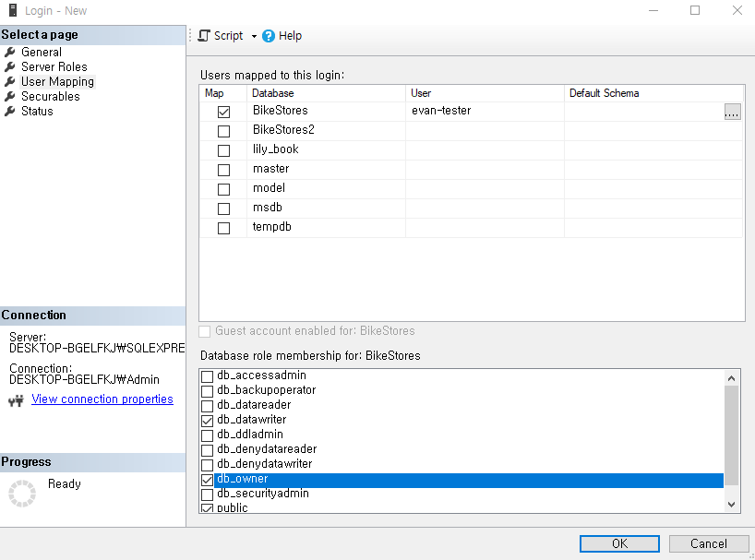Click the blue Help question mark icon

(269, 36)
